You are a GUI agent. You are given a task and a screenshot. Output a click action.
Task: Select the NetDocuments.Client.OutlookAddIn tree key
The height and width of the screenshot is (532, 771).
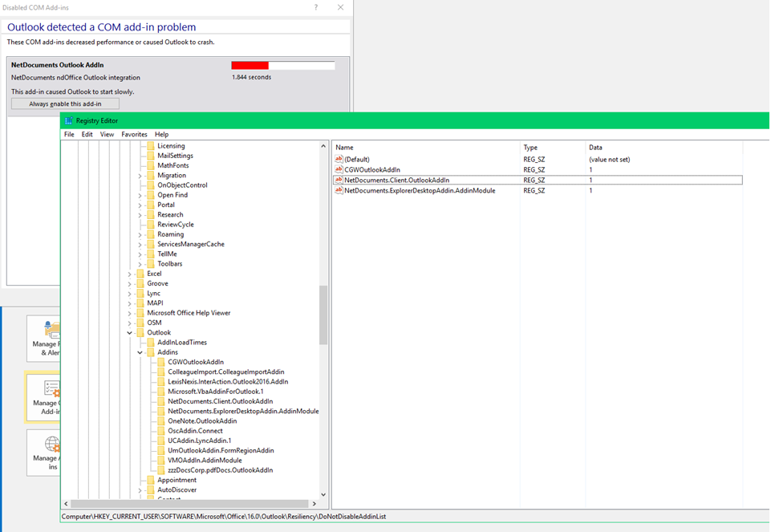(x=221, y=401)
